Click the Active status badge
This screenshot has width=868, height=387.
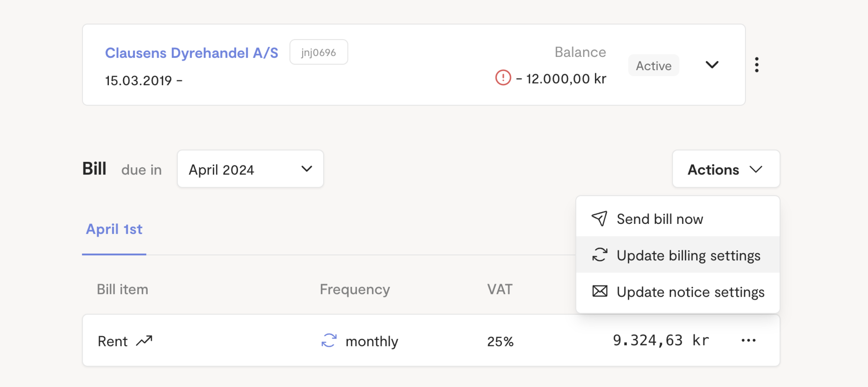[653, 65]
